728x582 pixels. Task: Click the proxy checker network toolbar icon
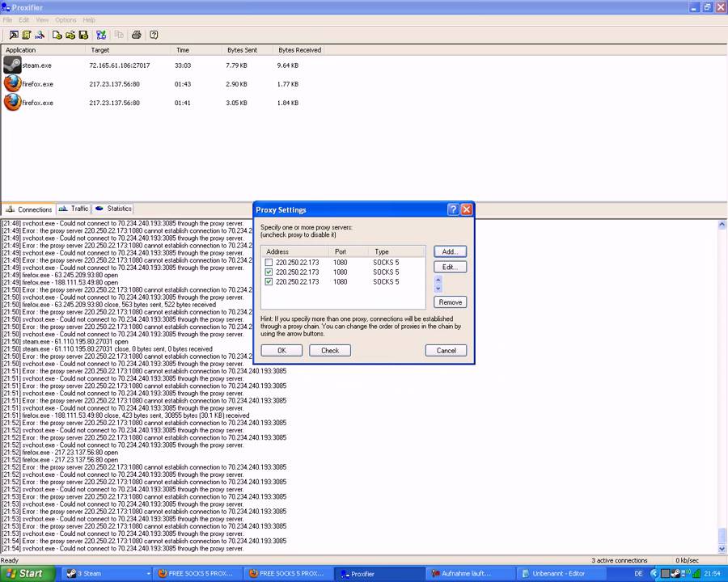[101, 35]
